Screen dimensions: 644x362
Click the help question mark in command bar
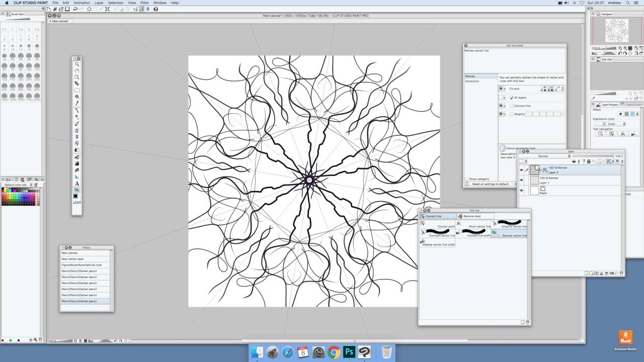155,9
